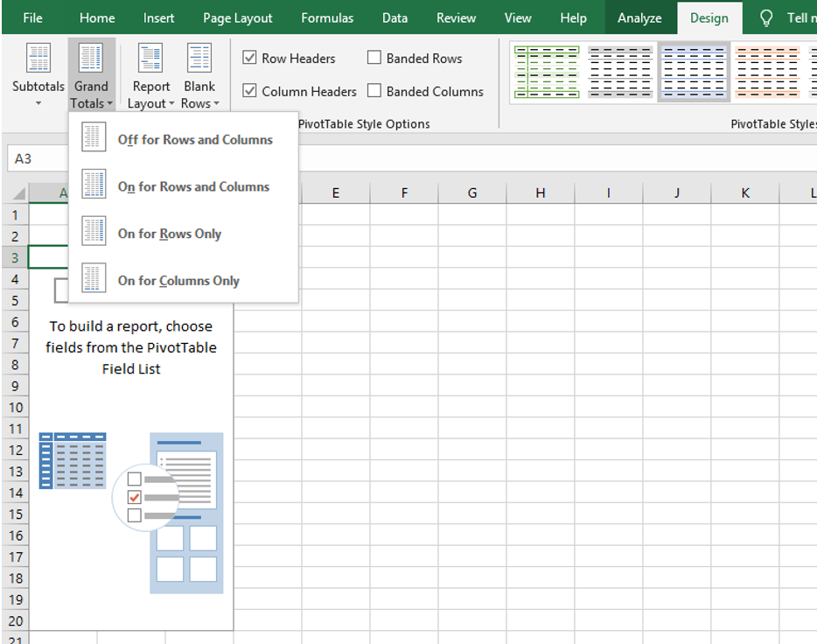Screen dimensions: 817x644
Task: Switch to the Analyze tab
Action: pyautogui.click(x=639, y=18)
